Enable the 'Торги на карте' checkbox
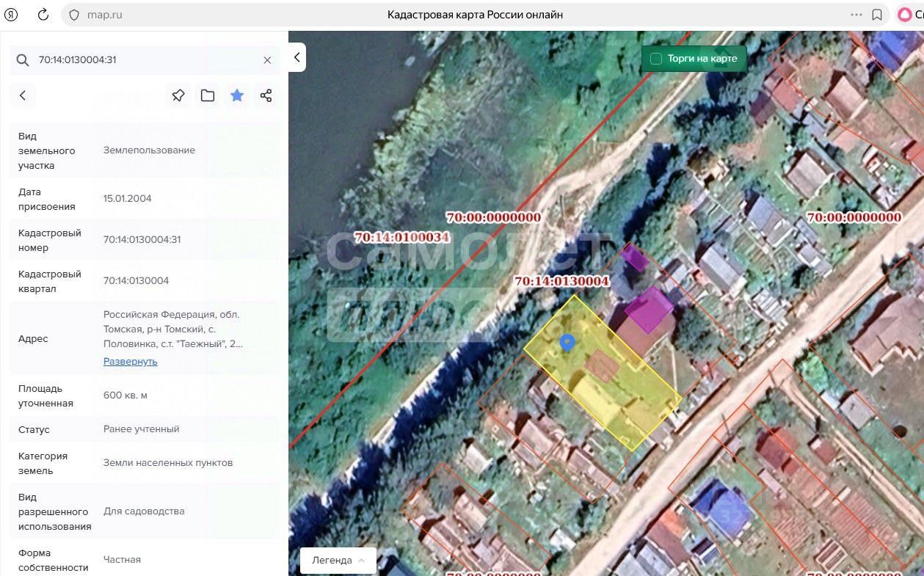924x576 pixels. tap(656, 59)
